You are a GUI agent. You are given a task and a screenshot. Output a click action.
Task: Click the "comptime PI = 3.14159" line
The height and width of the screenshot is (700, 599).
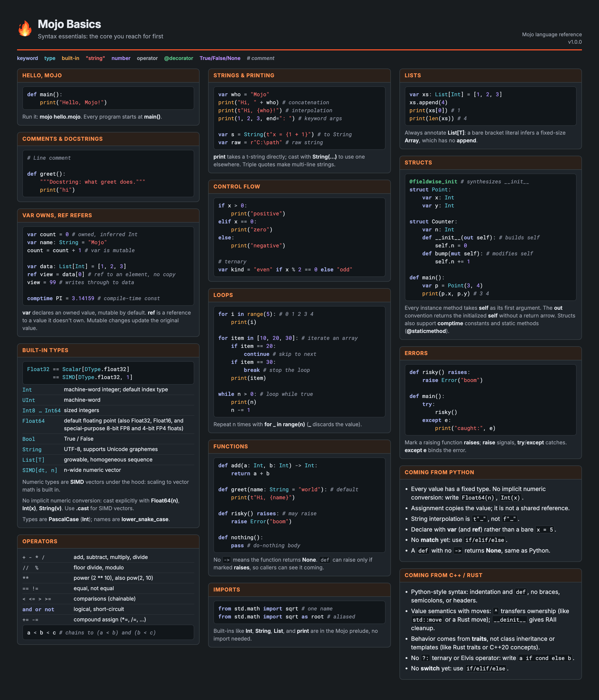coord(94,299)
